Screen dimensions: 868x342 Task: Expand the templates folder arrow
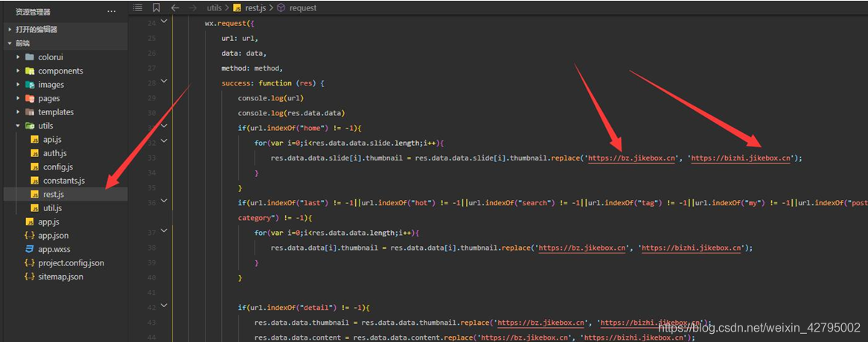[19, 112]
